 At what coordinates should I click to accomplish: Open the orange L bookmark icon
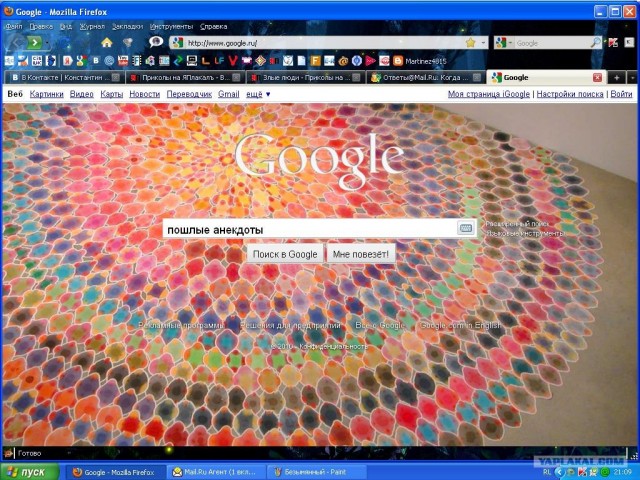pos(205,61)
